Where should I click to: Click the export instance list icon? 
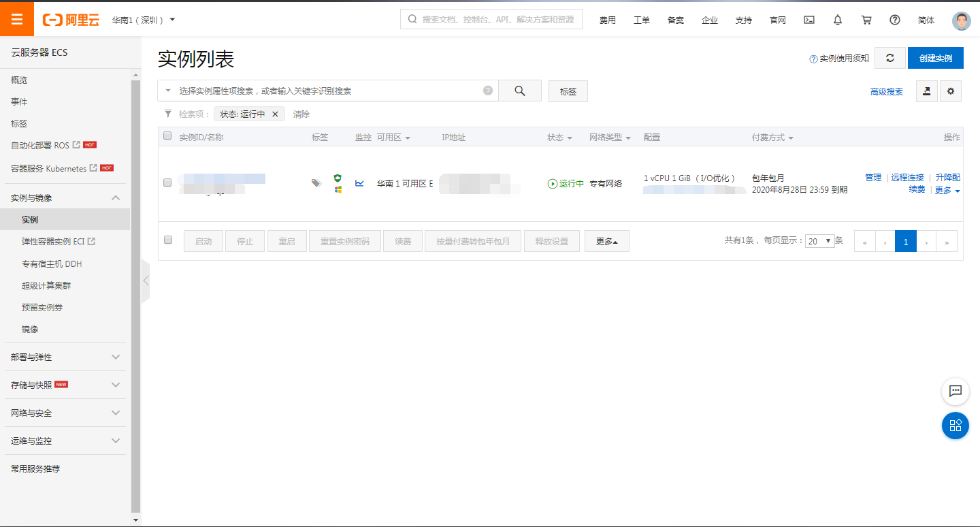pos(926,91)
